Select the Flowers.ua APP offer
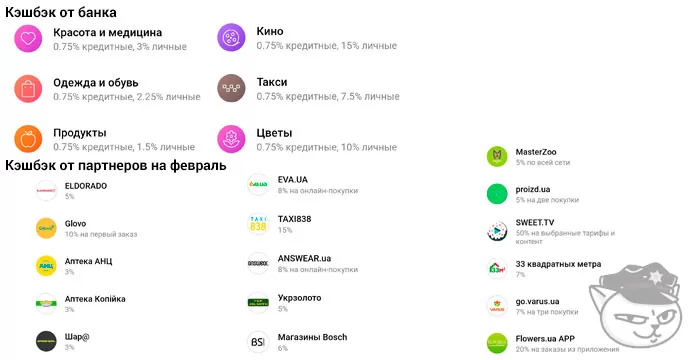Screen dimensions: 700x360 (x=553, y=343)
